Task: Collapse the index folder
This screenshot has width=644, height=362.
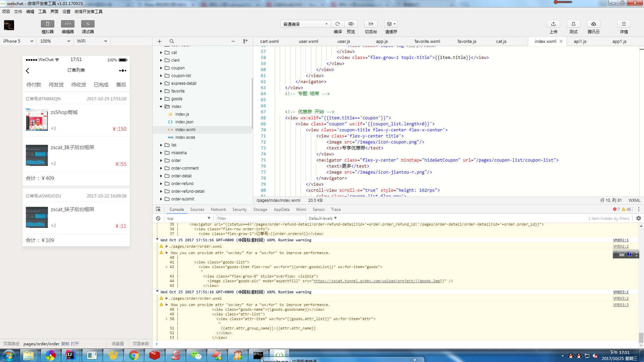Action: coord(161,107)
